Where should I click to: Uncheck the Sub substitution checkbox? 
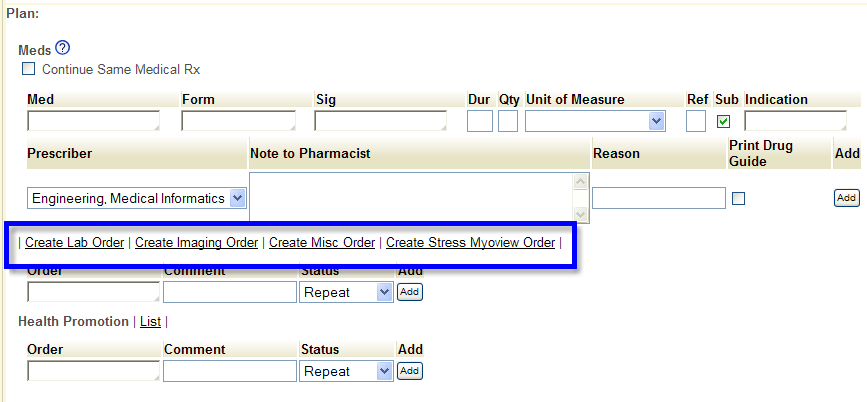(x=723, y=121)
